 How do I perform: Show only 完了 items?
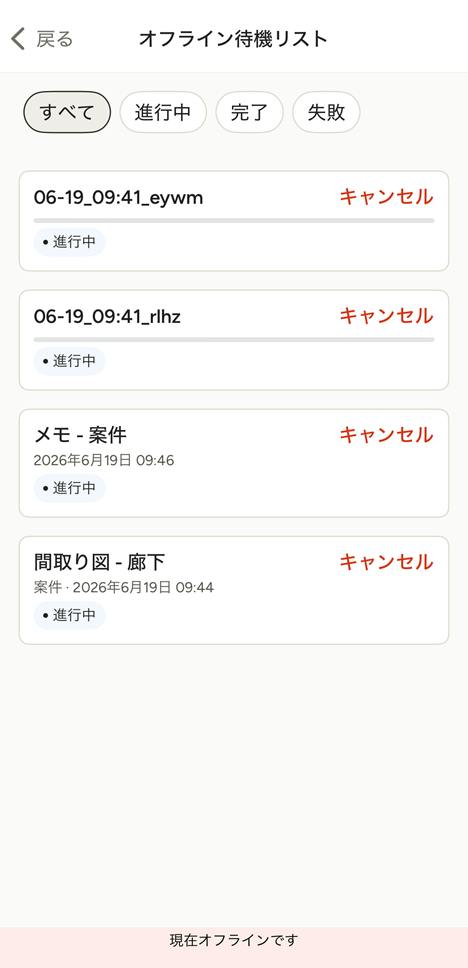click(x=249, y=112)
